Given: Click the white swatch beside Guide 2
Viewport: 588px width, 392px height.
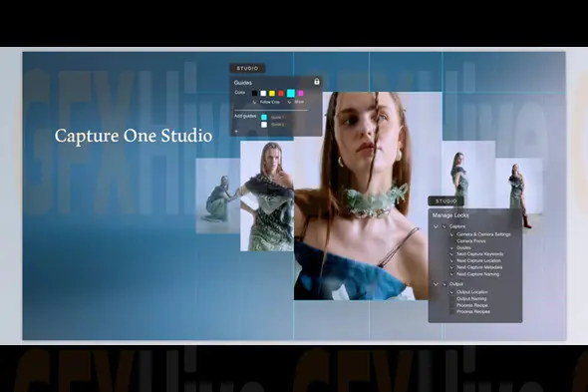Looking at the screenshot, I should tap(264, 125).
